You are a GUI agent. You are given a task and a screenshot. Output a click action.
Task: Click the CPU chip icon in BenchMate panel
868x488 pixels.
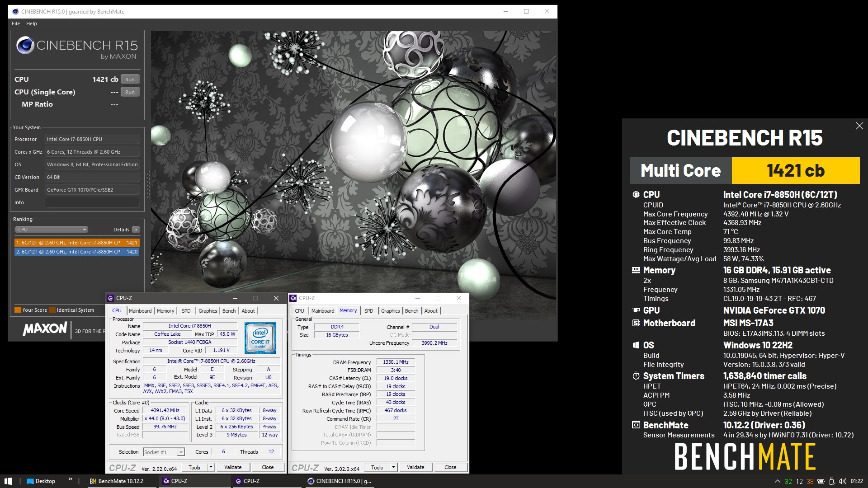(636, 195)
